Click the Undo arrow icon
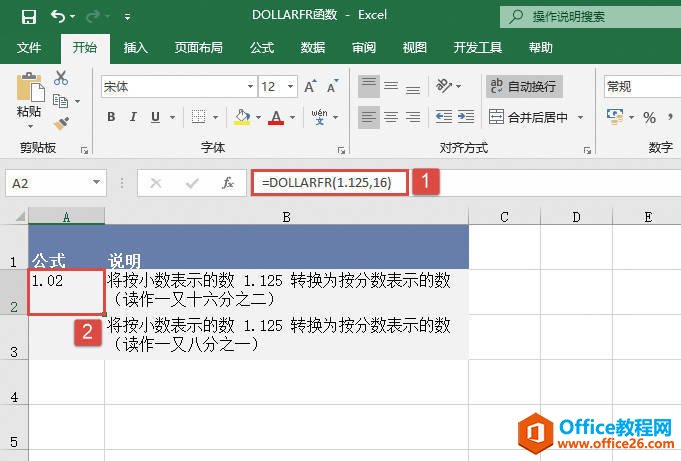Viewport: 681px width, 461px height. click(x=58, y=17)
